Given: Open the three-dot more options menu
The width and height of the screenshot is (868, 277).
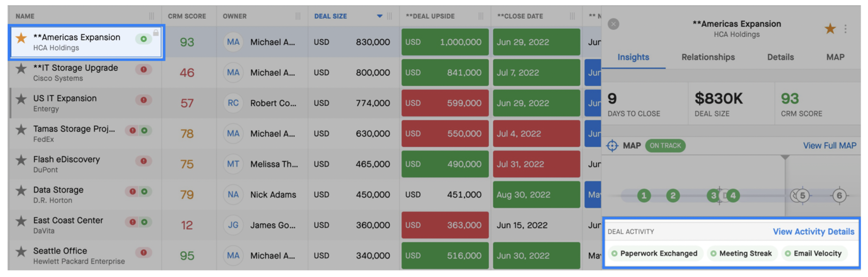Looking at the screenshot, I should (846, 29).
